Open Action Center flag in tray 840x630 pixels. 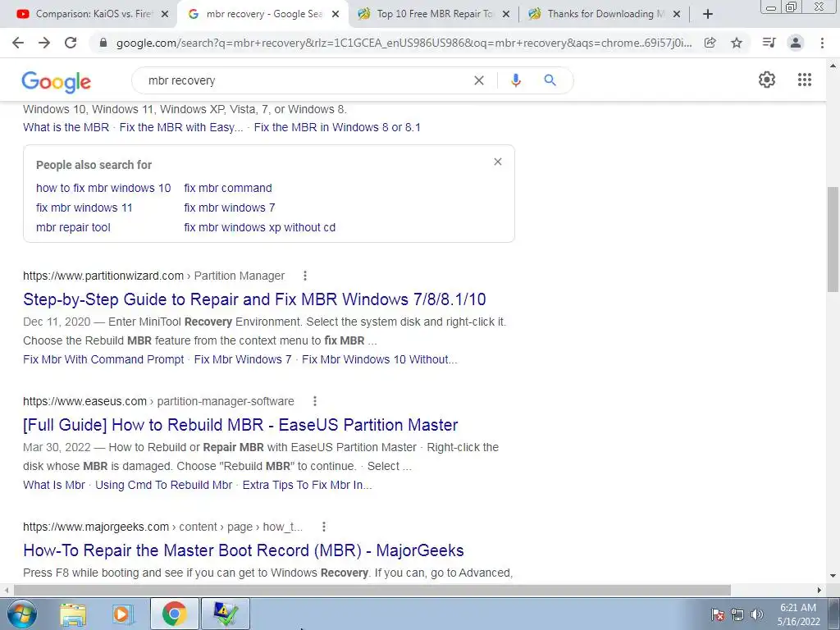(718, 614)
